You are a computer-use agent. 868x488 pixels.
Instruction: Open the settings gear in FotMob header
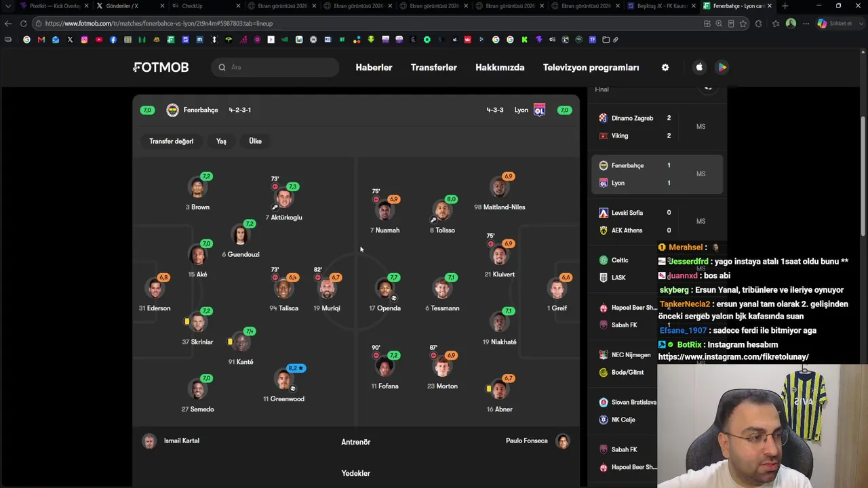665,67
